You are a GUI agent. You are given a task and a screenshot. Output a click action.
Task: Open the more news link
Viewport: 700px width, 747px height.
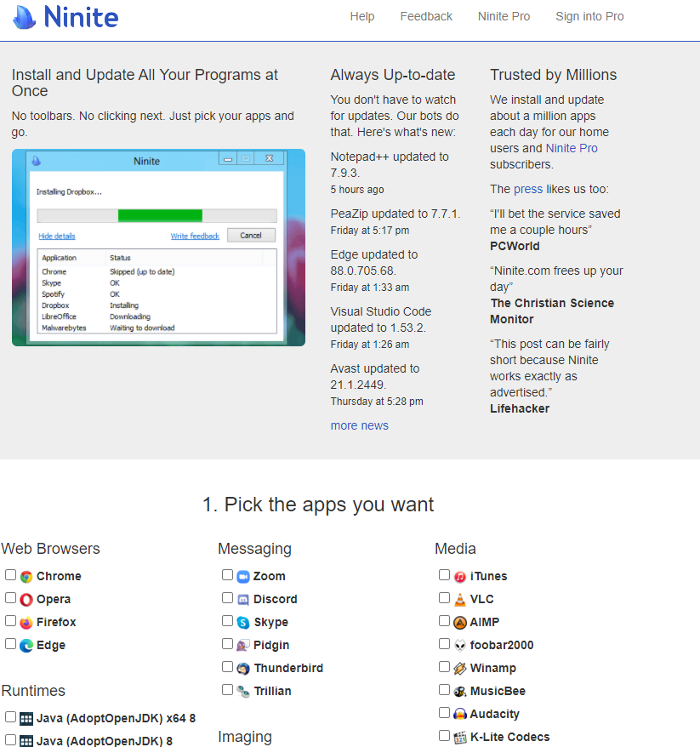360,425
